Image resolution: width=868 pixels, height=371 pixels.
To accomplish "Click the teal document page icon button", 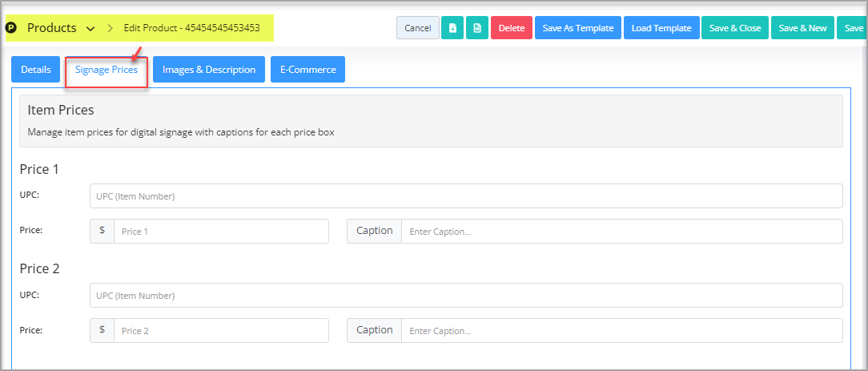I will 477,28.
